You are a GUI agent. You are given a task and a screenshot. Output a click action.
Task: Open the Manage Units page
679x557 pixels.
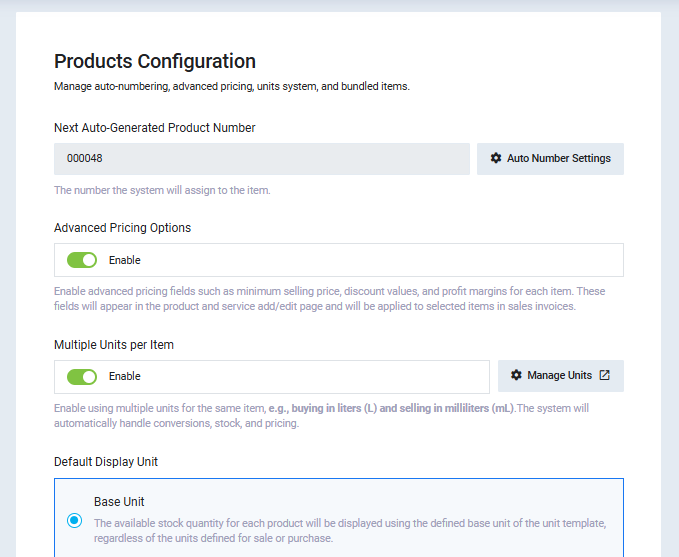(559, 375)
